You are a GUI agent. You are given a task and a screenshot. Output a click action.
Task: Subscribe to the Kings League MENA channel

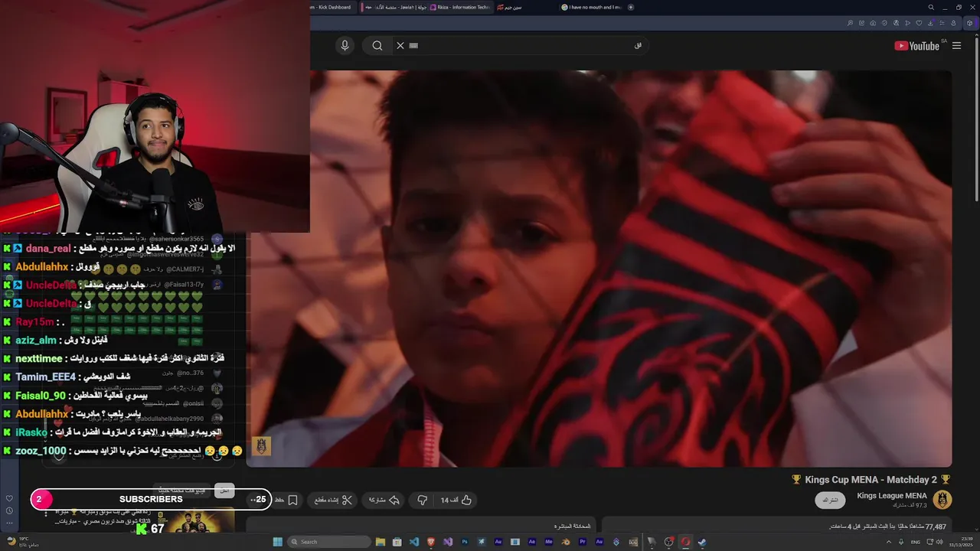tap(830, 500)
